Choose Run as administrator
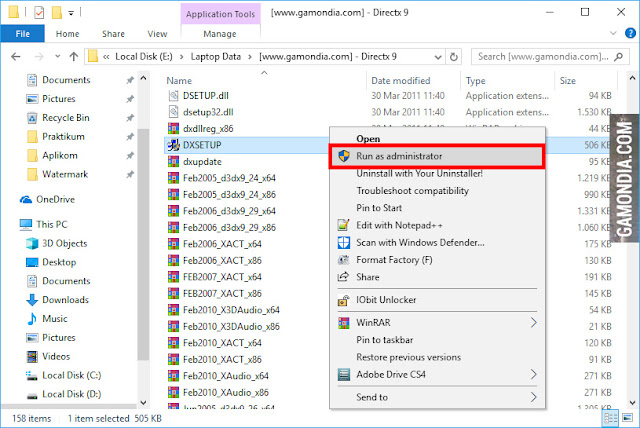640x428 pixels. coord(437,156)
